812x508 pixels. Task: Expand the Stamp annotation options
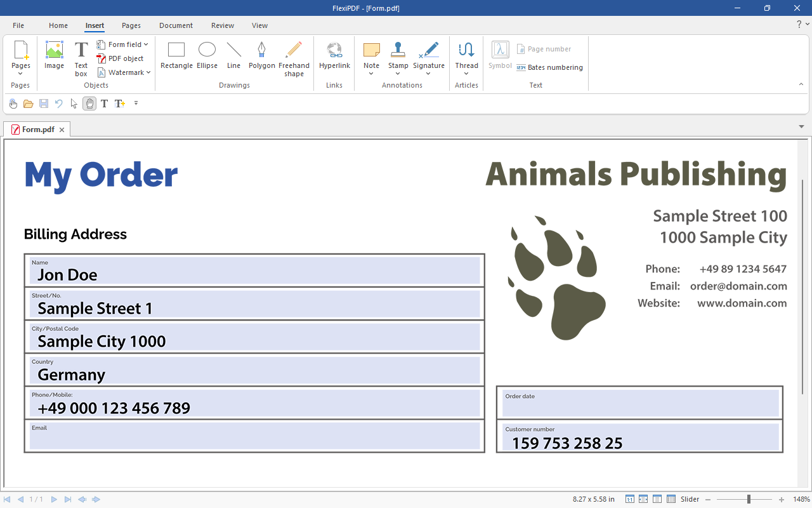tap(398, 74)
